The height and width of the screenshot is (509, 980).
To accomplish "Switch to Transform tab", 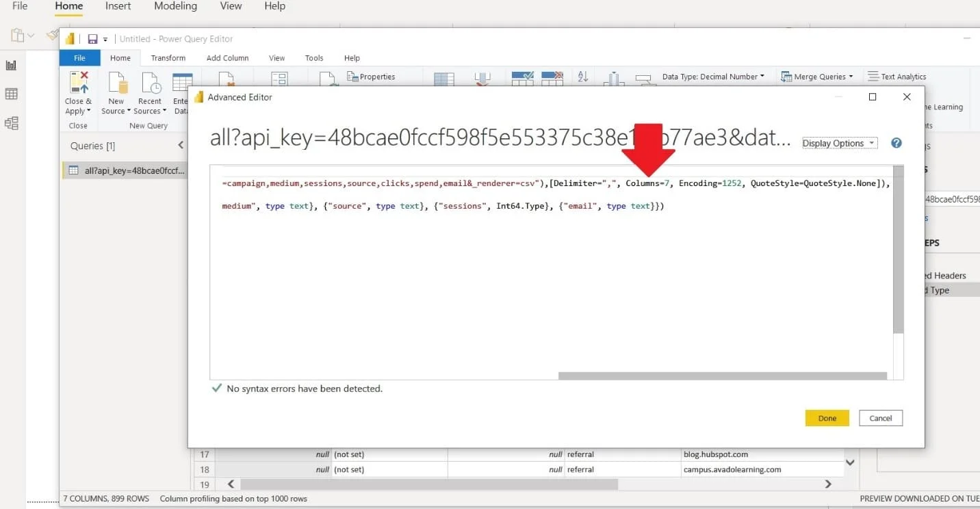I will click(168, 58).
